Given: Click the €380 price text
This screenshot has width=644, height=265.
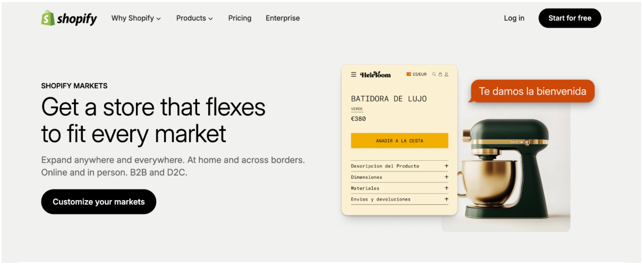Looking at the screenshot, I should [358, 119].
